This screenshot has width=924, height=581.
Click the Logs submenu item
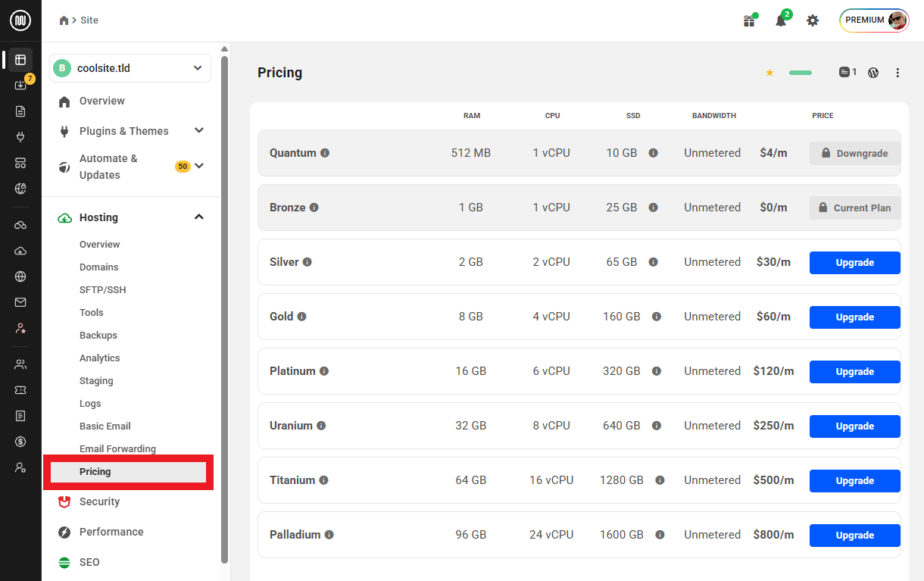[x=90, y=404]
